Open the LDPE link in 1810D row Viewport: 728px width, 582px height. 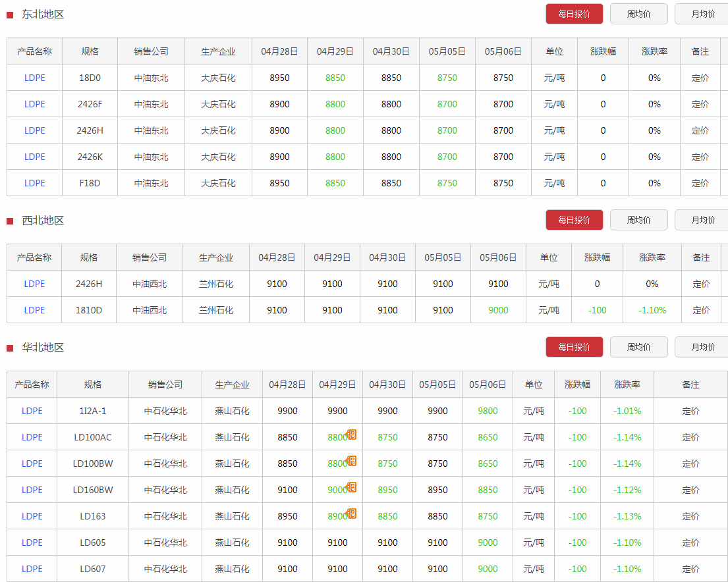[34, 310]
